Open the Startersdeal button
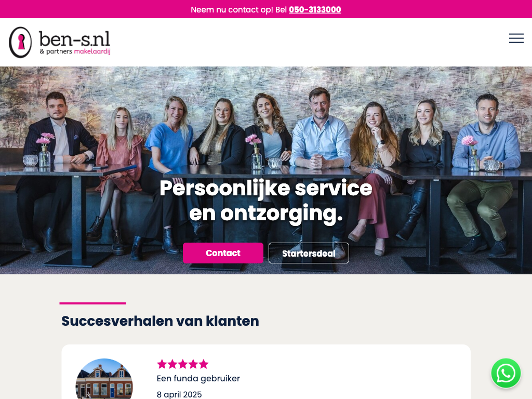532x399 pixels. (309, 253)
